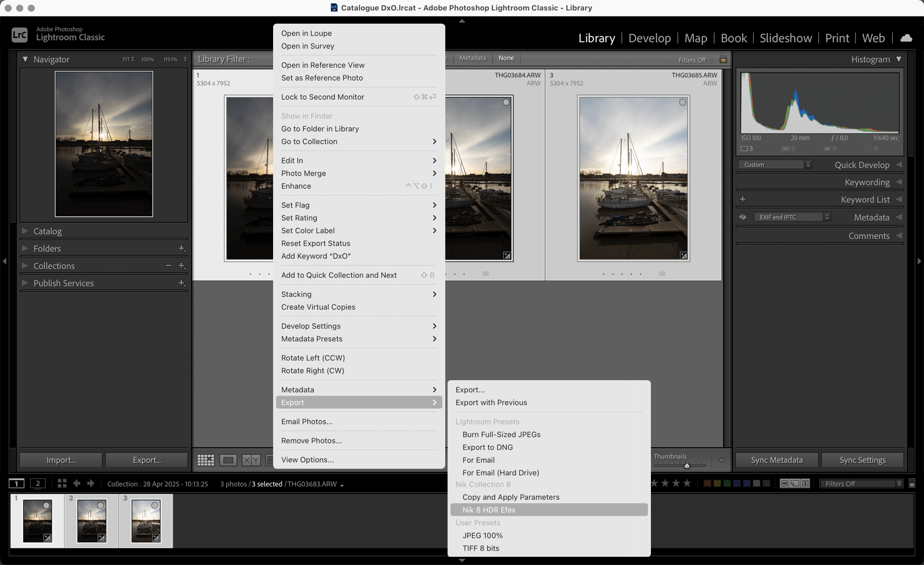Go forward to next source arrow

pyautogui.click(x=91, y=483)
